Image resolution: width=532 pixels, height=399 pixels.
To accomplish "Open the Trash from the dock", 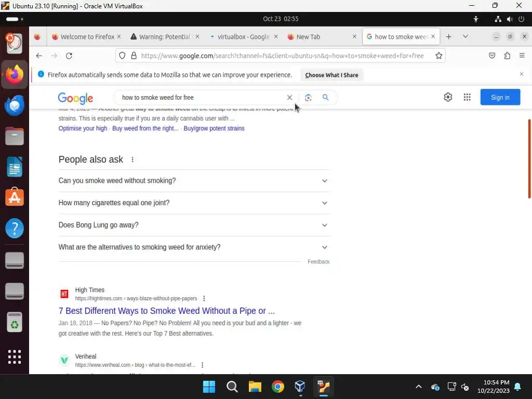I will click(x=15, y=322).
